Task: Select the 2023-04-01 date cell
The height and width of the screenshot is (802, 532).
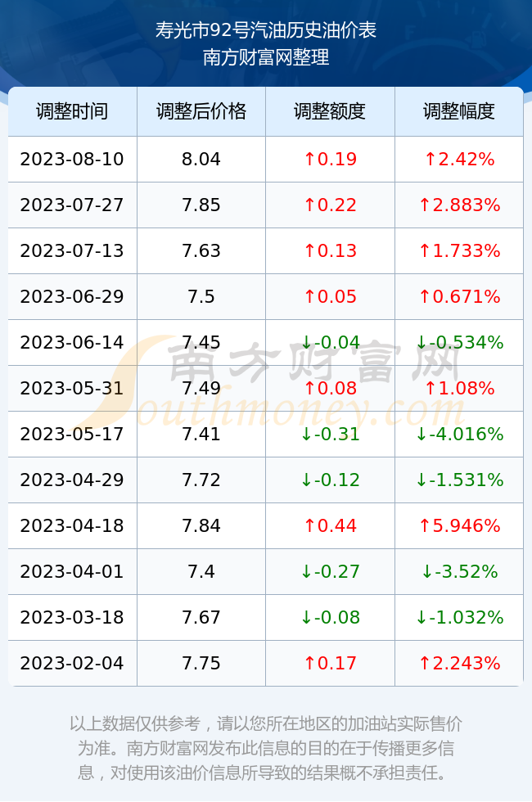Action: 72,571
